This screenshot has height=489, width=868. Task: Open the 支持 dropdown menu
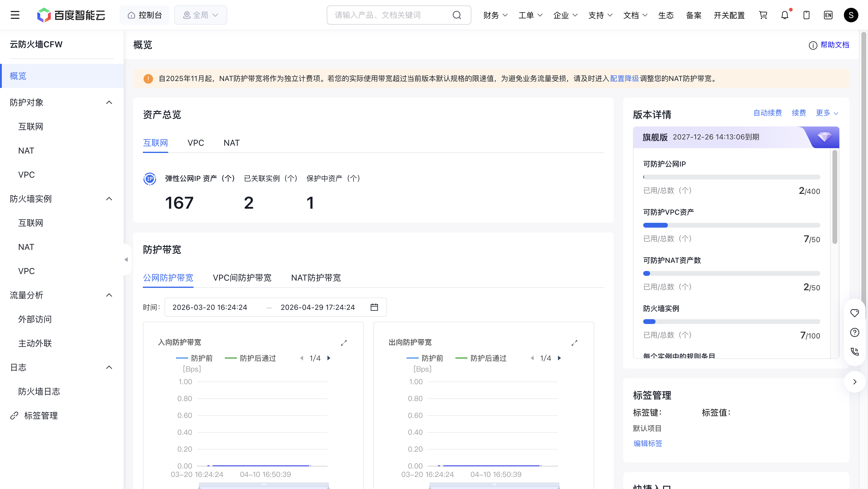tap(600, 15)
